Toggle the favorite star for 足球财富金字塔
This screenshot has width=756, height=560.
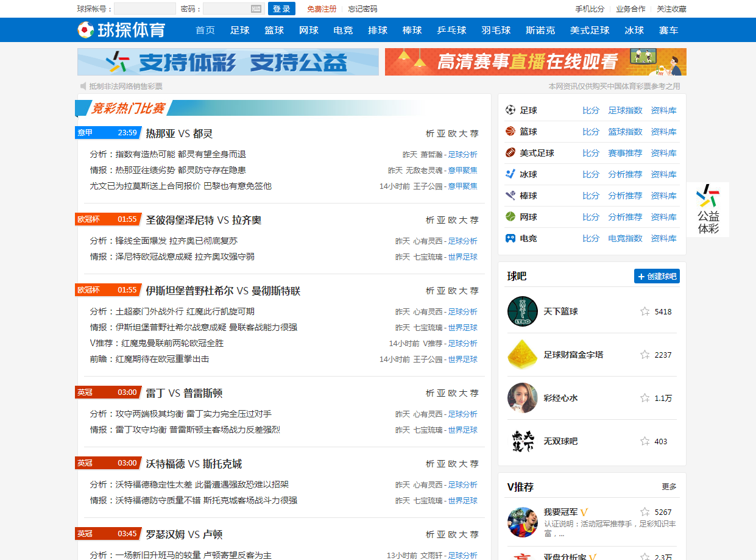645,355
